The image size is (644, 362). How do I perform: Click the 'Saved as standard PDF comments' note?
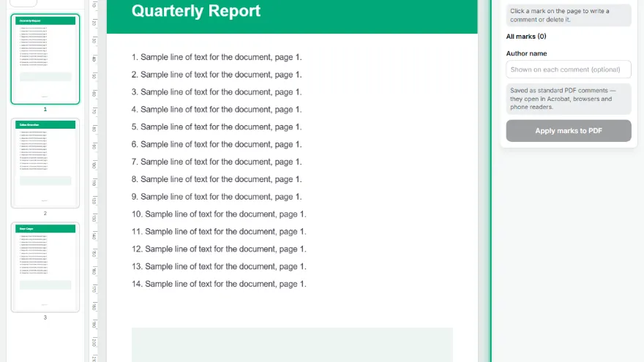[569, 99]
